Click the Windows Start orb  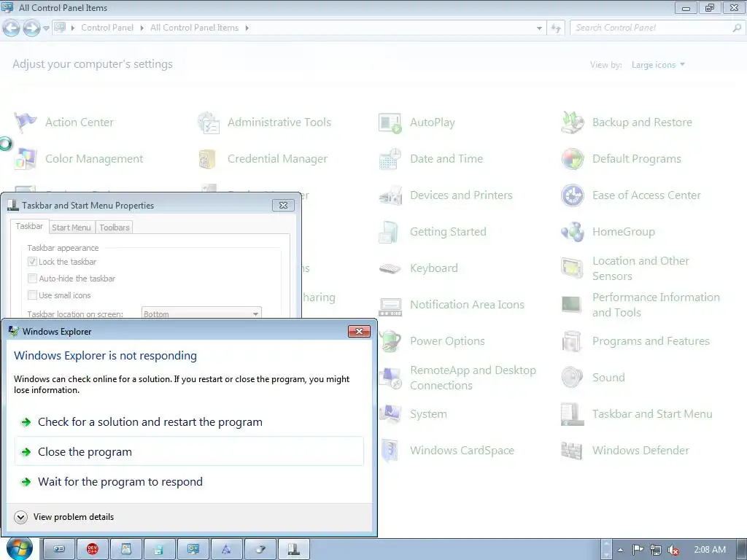19,548
